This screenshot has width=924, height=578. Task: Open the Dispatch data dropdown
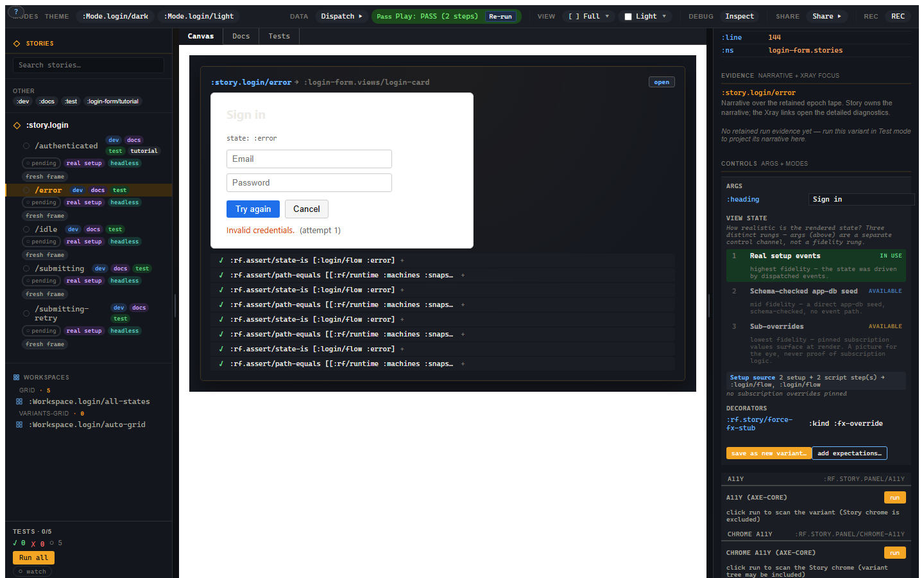pos(341,16)
